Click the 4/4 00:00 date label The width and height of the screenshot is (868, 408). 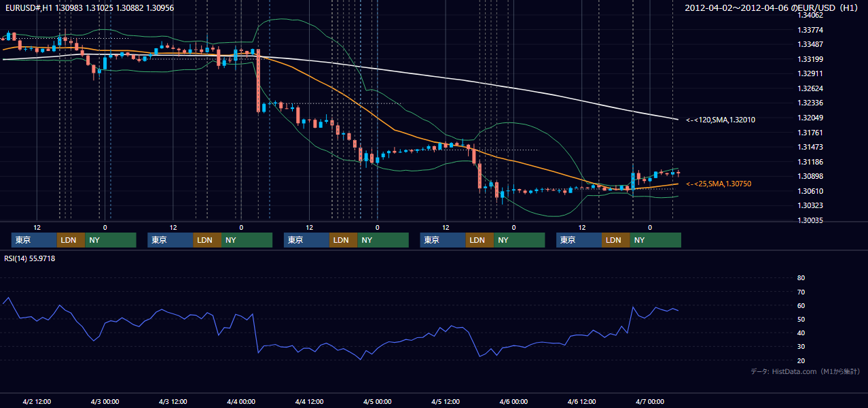click(x=241, y=401)
